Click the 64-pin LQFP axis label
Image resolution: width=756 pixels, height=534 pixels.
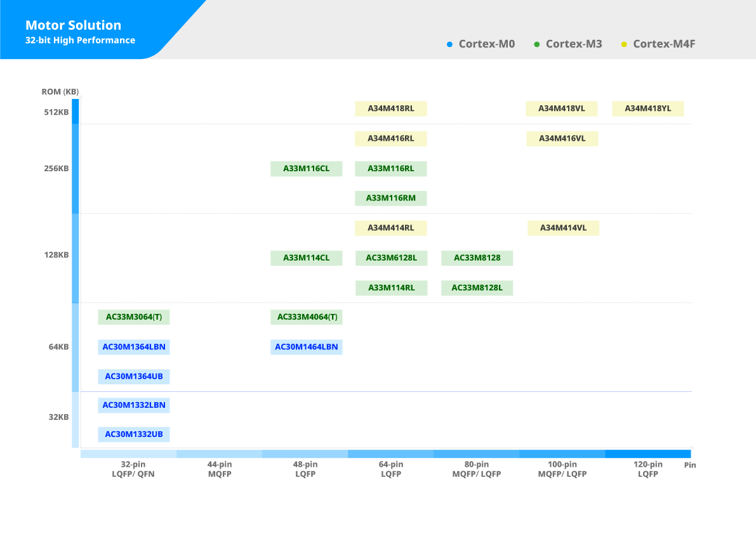point(391,469)
